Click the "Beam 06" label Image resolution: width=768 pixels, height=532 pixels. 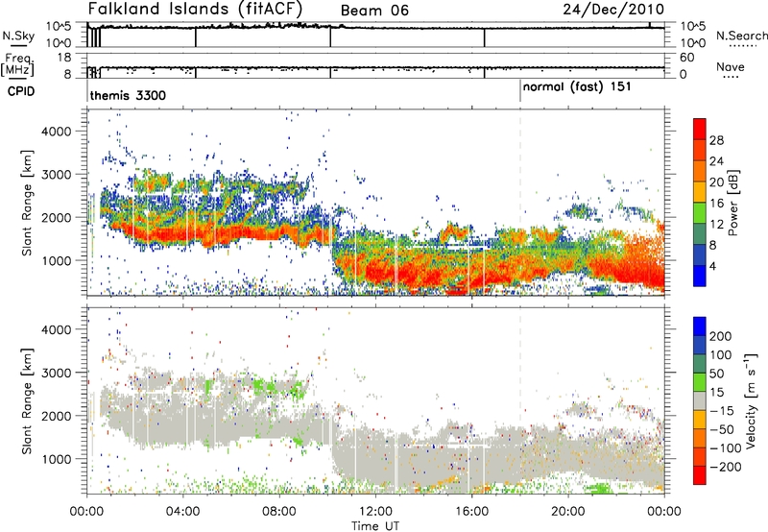(x=374, y=11)
